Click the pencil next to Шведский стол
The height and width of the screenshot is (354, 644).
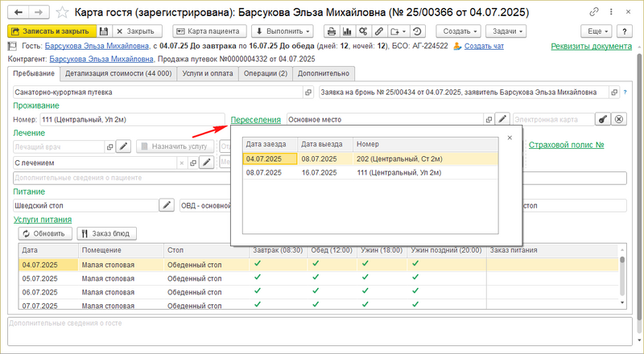coord(167,205)
